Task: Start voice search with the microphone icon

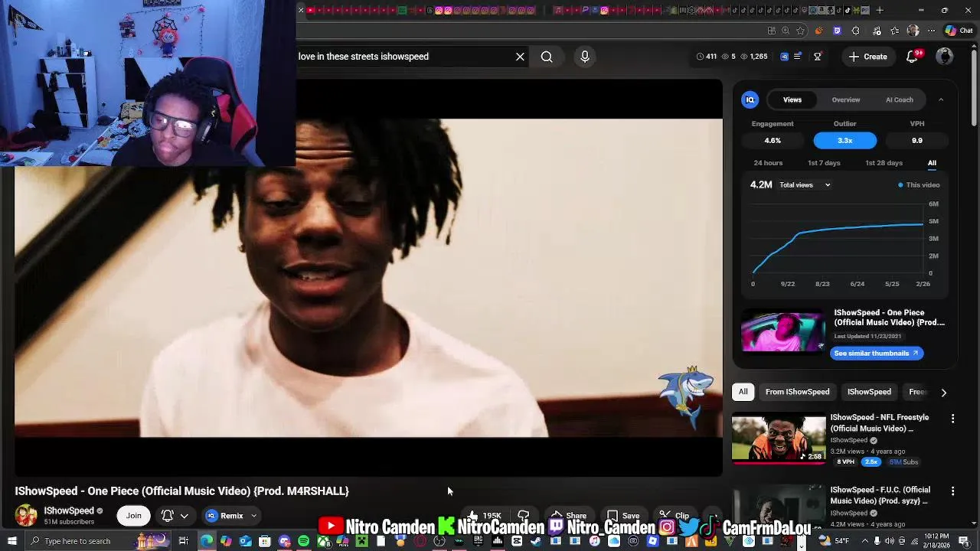Action: pos(585,57)
